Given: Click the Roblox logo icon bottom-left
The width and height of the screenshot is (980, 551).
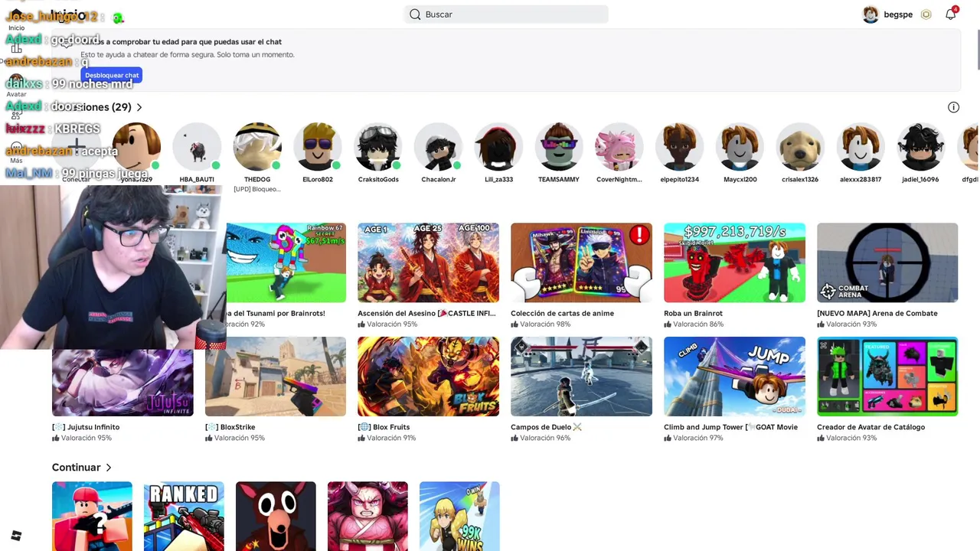Looking at the screenshot, I should click(x=16, y=536).
